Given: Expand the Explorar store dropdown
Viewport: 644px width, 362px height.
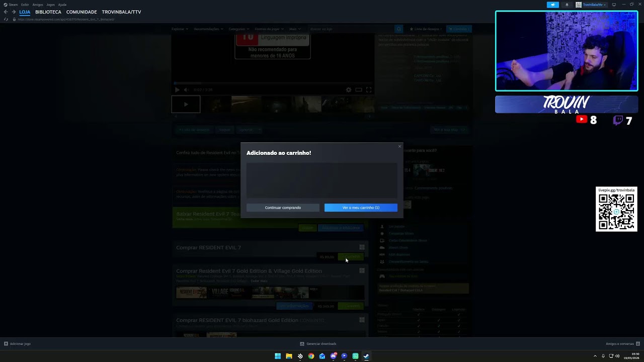Looking at the screenshot, I should click(180, 29).
